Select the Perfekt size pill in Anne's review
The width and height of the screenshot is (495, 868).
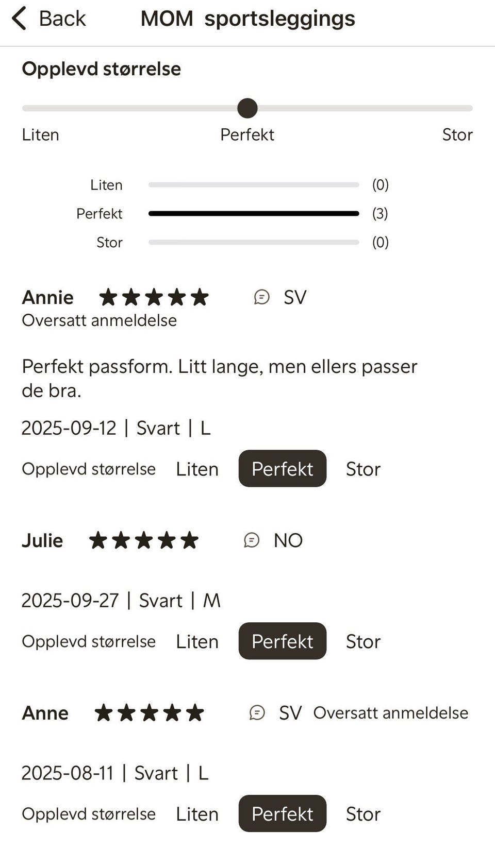click(282, 814)
